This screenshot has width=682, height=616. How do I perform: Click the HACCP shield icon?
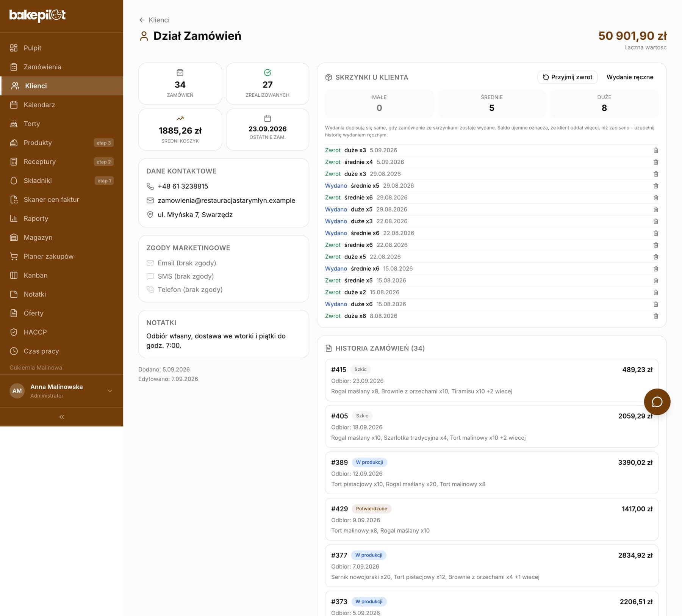[x=14, y=332]
